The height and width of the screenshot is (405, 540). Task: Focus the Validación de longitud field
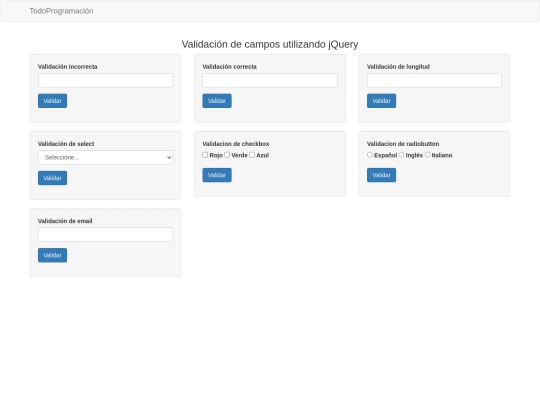click(x=434, y=80)
